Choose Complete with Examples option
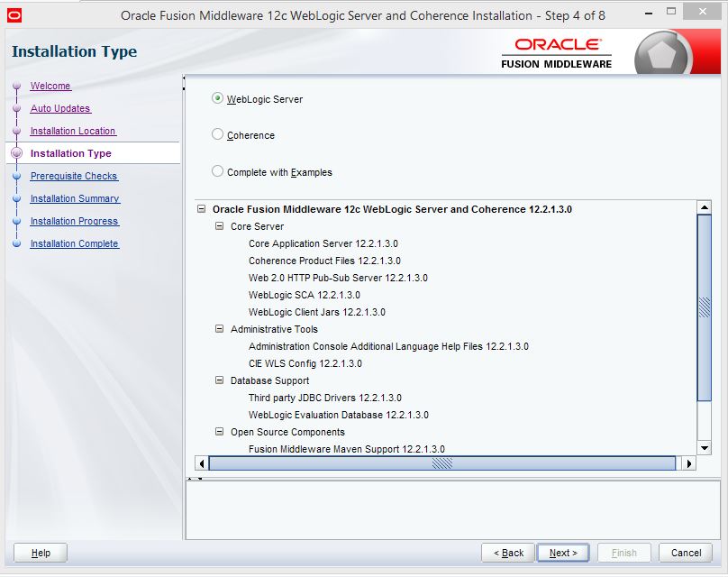 click(217, 171)
